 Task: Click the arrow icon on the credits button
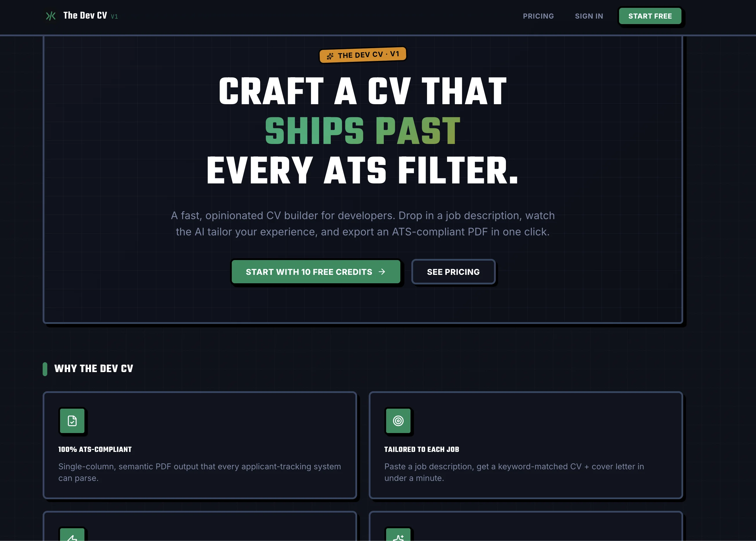tap(382, 272)
